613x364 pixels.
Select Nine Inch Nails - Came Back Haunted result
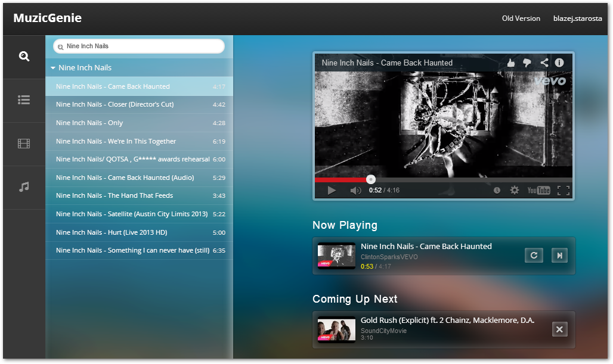pos(139,86)
